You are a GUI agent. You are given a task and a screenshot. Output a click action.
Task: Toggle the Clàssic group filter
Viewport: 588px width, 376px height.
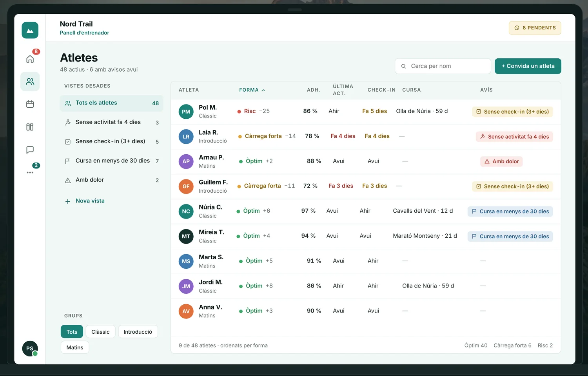tap(100, 332)
